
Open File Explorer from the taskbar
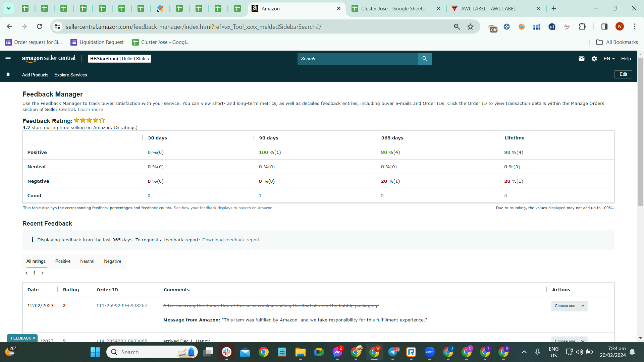[300, 352]
